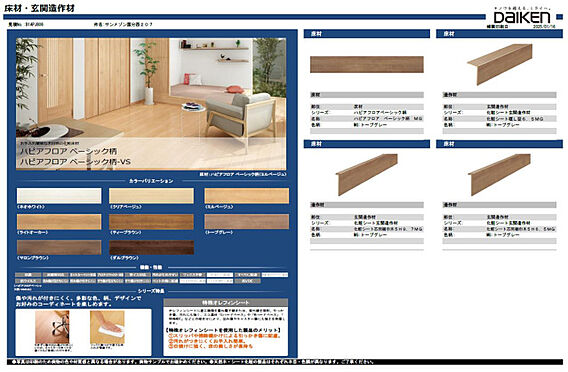Choose the ライトオーカー wood swatch
The height and width of the screenshot is (372, 568).
[x=59, y=222]
